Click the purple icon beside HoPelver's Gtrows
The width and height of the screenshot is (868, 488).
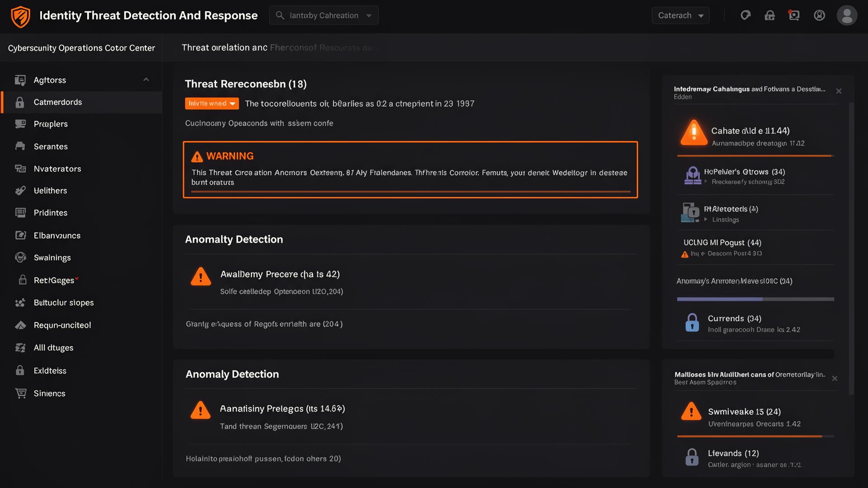pyautogui.click(x=692, y=176)
